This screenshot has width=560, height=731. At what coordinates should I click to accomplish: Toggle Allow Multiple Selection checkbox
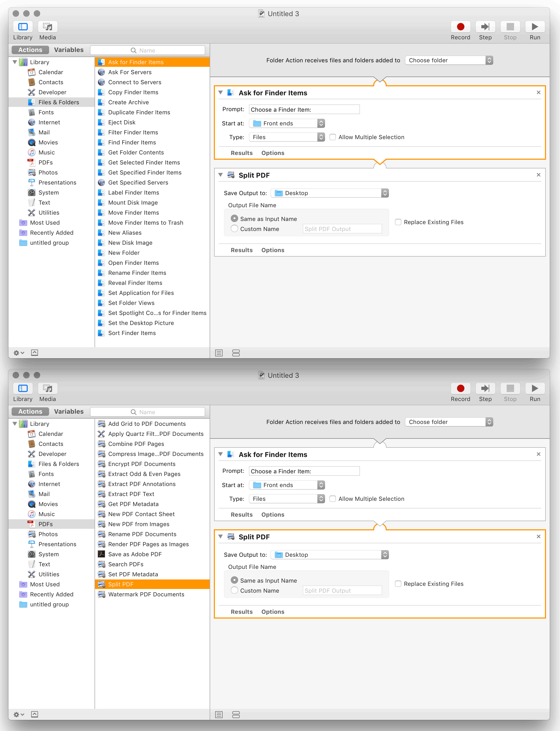click(331, 137)
